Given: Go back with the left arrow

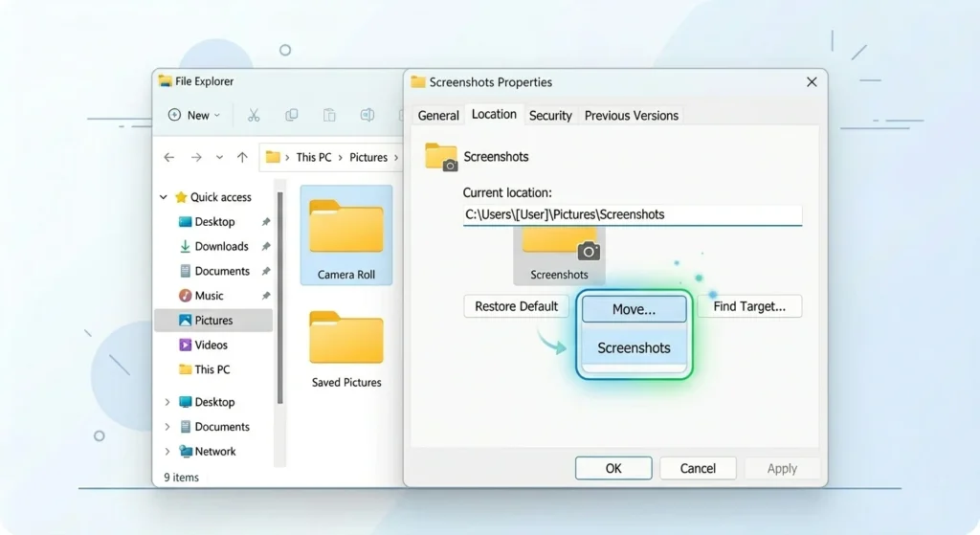Looking at the screenshot, I should [x=168, y=158].
